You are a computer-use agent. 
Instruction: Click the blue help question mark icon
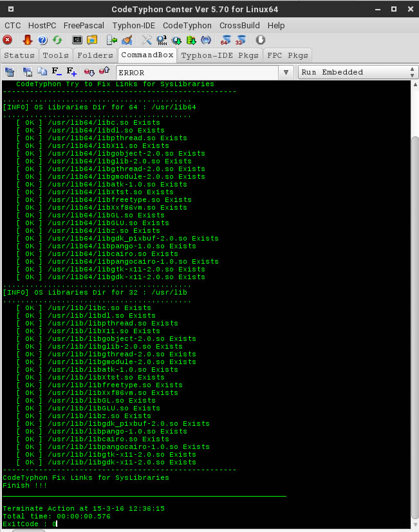tap(43, 40)
